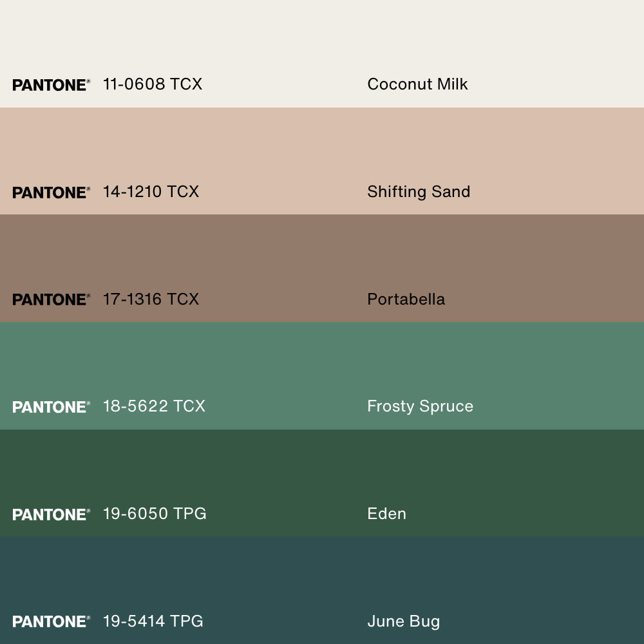Click the Coconut Milk color name
This screenshot has width=644, height=644.
coord(417,84)
